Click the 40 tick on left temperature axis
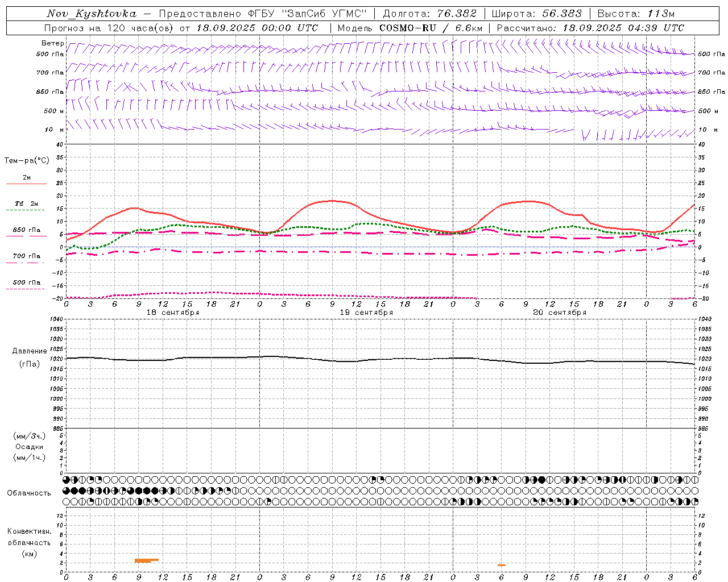This screenshot has width=728, height=582. (60, 144)
